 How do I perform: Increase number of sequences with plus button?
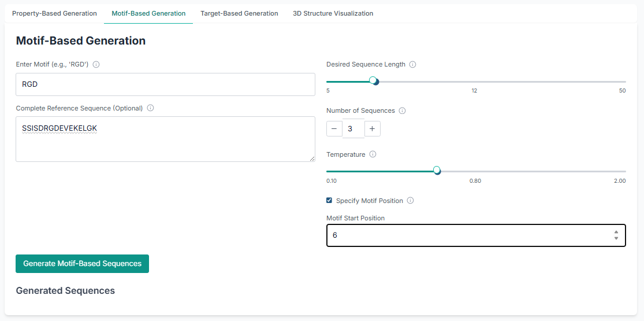(x=373, y=128)
